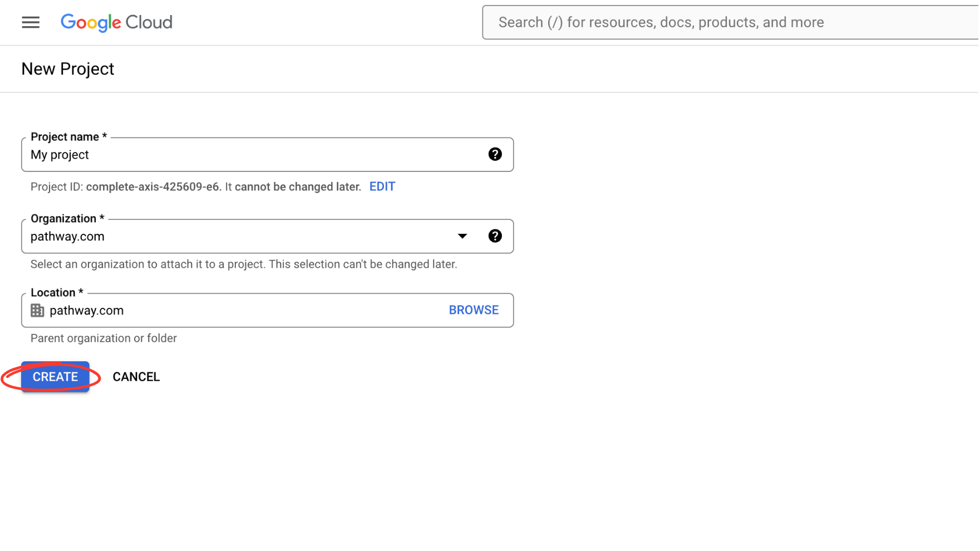Click the help icon beside Organization
Image resolution: width=980 pixels, height=551 pixels.
(x=495, y=236)
